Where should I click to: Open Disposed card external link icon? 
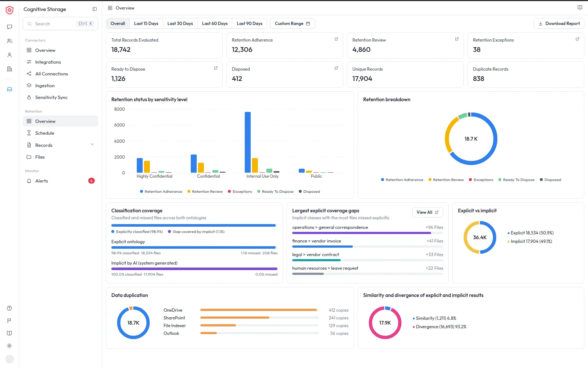click(x=336, y=68)
